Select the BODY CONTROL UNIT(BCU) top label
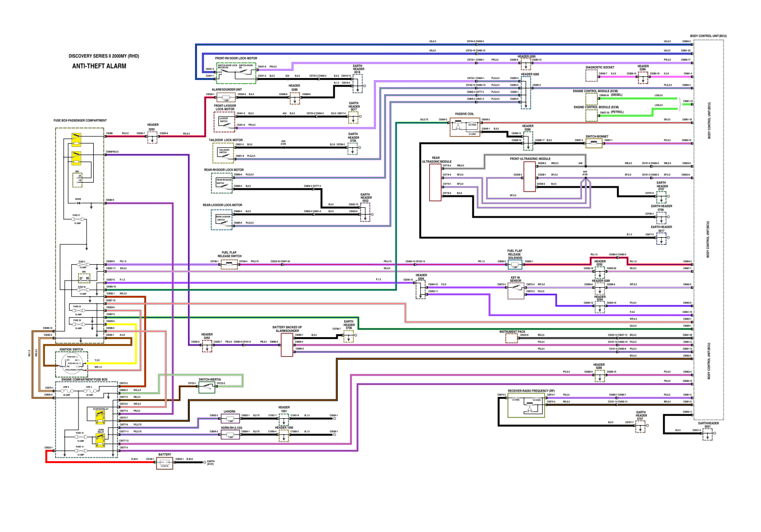Screen dimensions: 761x532 pos(708,36)
